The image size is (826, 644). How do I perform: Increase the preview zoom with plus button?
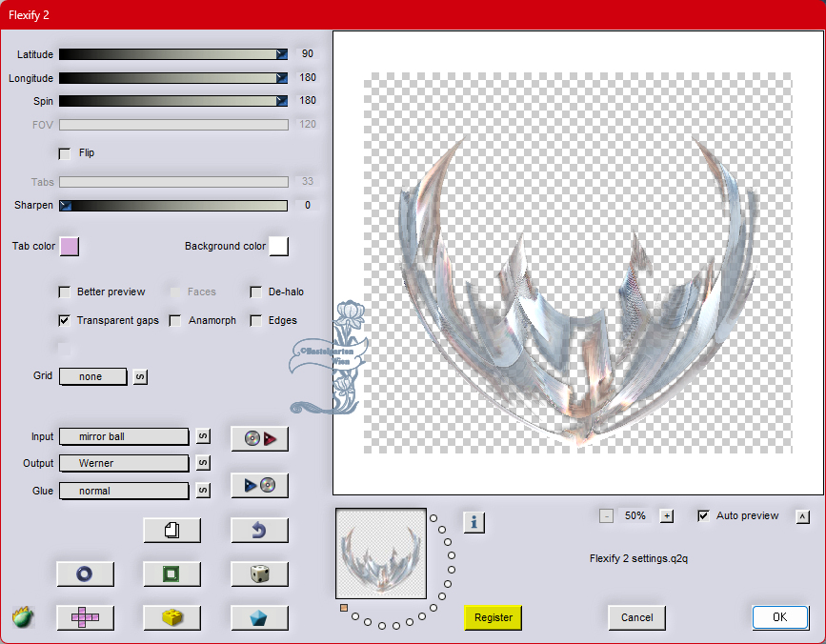coord(667,516)
